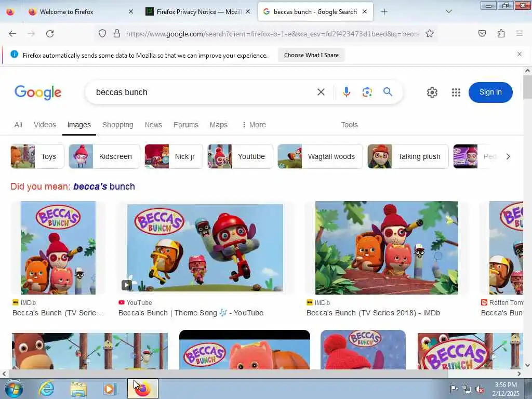The image size is (532, 399).
Task: Filter images by the Nick jr chip
Action: pos(174,156)
